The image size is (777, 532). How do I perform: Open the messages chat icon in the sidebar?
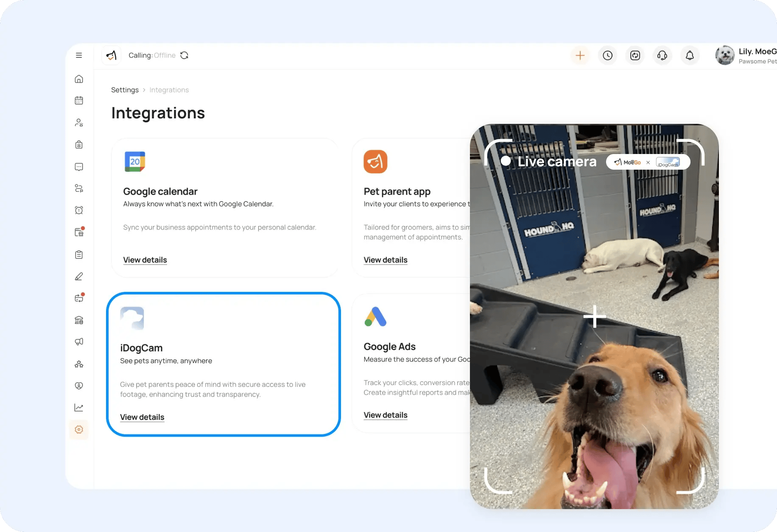click(x=79, y=167)
